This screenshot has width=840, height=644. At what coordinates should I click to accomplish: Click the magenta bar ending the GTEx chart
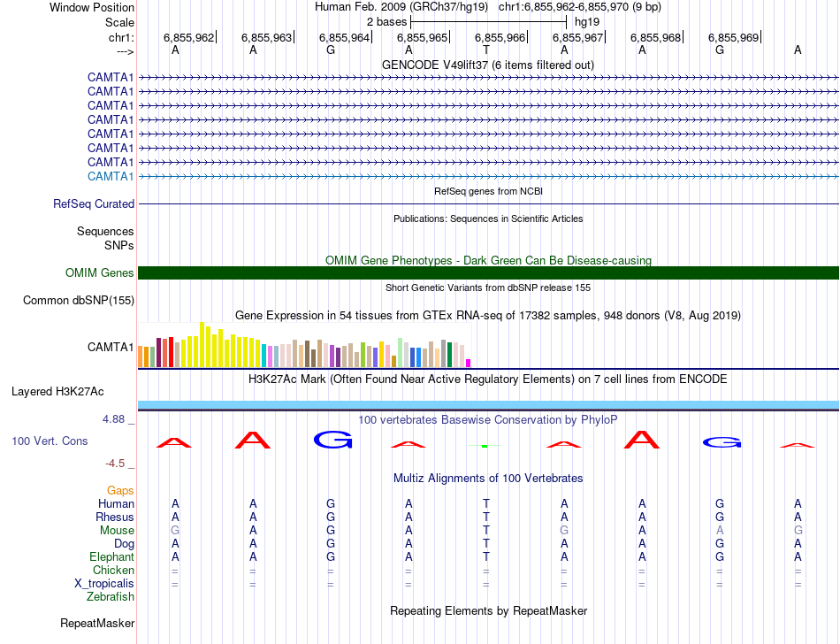pos(469,362)
